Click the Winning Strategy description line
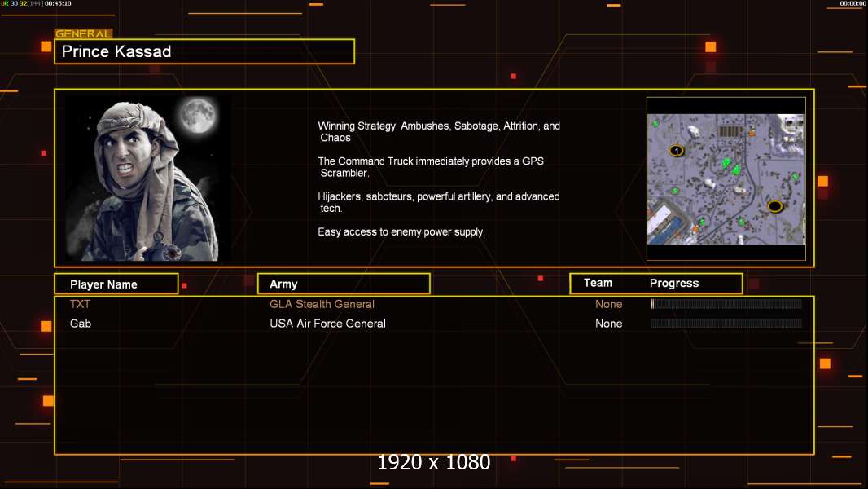 coord(439,132)
